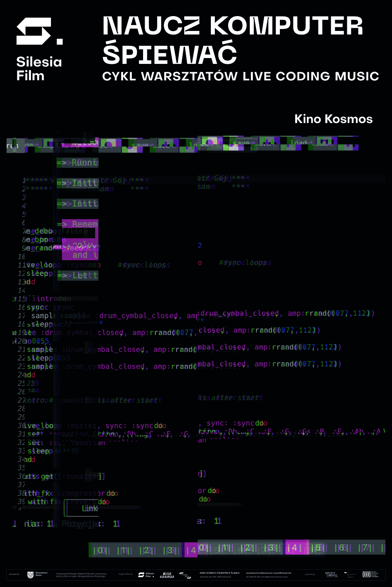The height and width of the screenshot is (587, 392).
Task: Click the Naucz Komputer Śpiewać title
Action: pyautogui.click(x=232, y=39)
